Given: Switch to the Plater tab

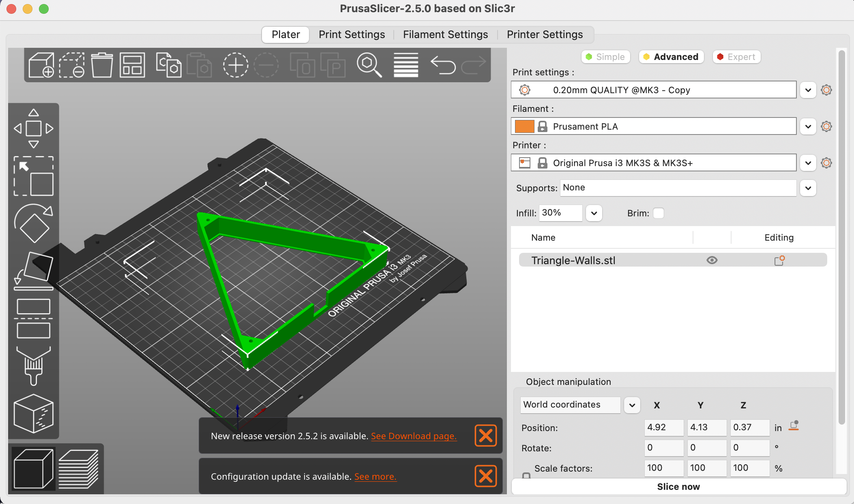Looking at the screenshot, I should pos(286,34).
